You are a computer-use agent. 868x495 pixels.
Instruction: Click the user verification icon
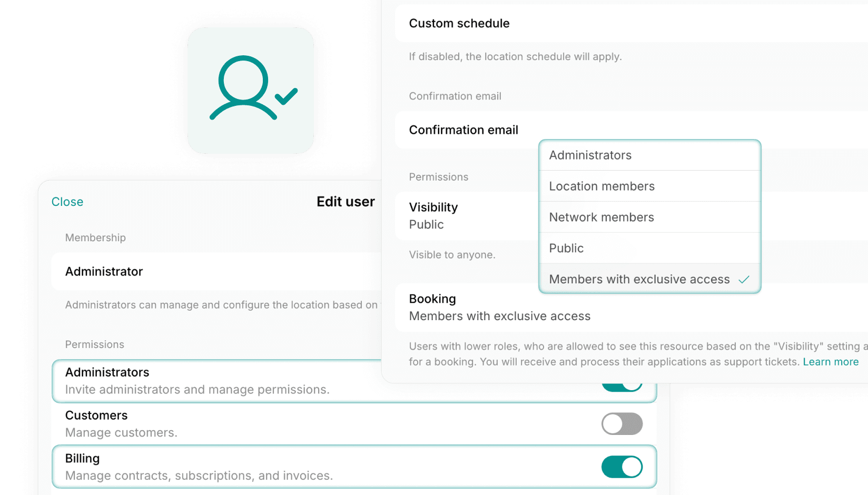(251, 91)
